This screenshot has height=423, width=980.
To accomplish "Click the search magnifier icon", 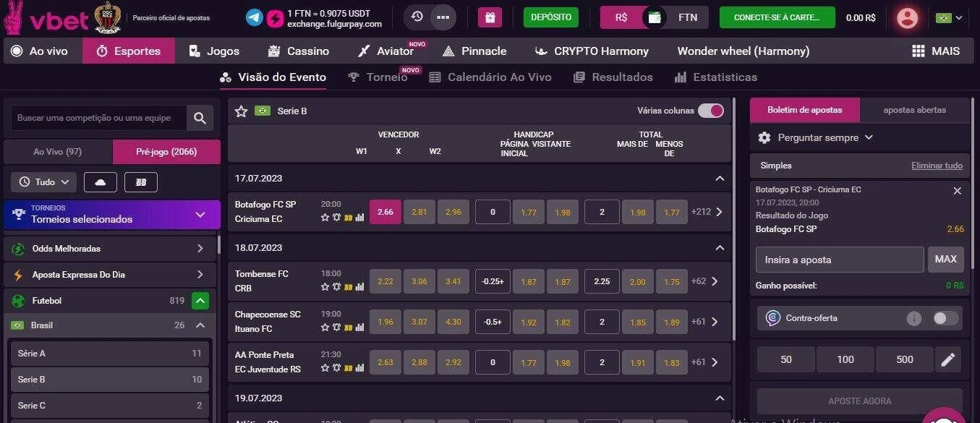I will pos(200,118).
